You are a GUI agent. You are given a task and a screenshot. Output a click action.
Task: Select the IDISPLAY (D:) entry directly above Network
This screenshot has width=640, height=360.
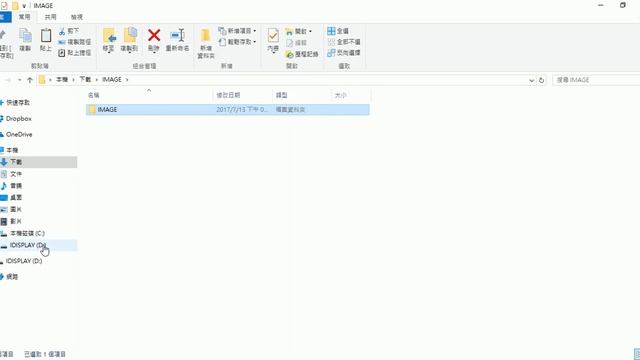[24, 261]
